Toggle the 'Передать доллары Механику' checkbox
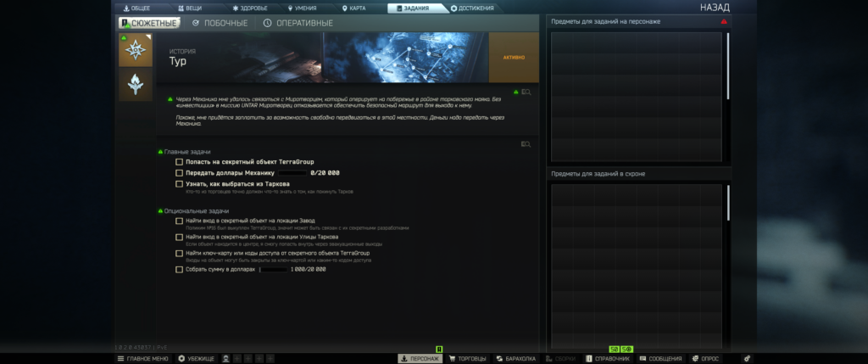868x364 pixels. point(179,172)
